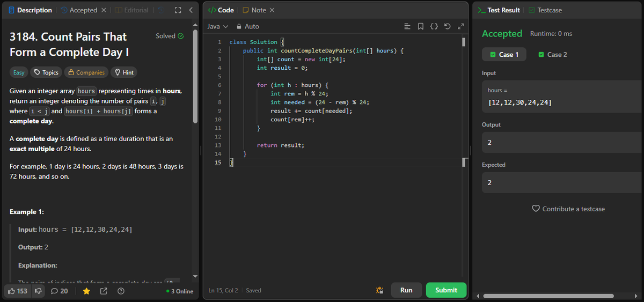Switch to the Note tab

pos(254,10)
